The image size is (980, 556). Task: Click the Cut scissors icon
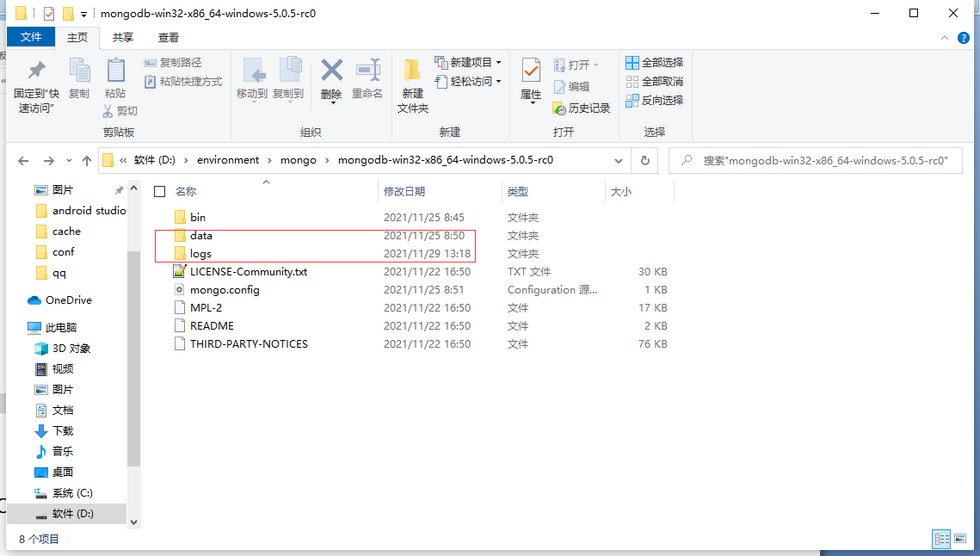pyautogui.click(x=108, y=111)
